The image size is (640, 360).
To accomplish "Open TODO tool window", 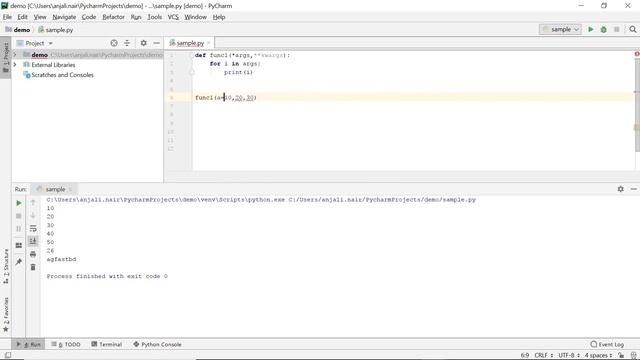I will 66,344.
